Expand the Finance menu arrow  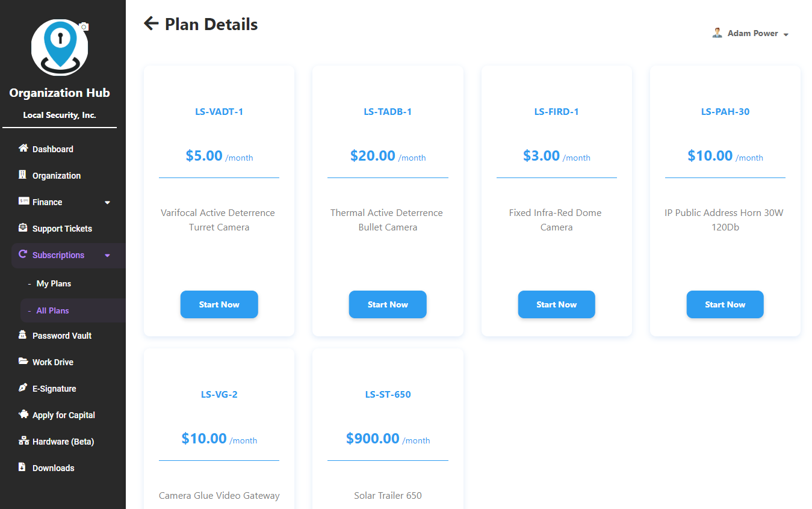(x=107, y=203)
